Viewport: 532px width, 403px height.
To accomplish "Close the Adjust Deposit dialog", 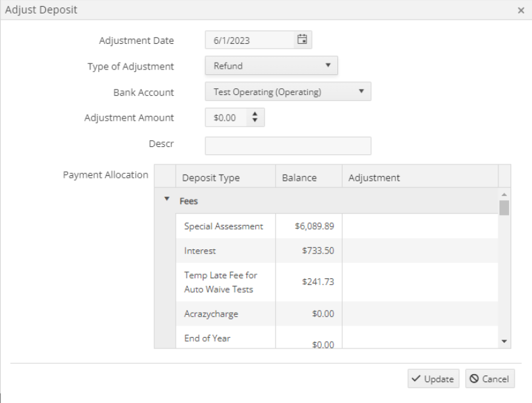I will coord(521,11).
